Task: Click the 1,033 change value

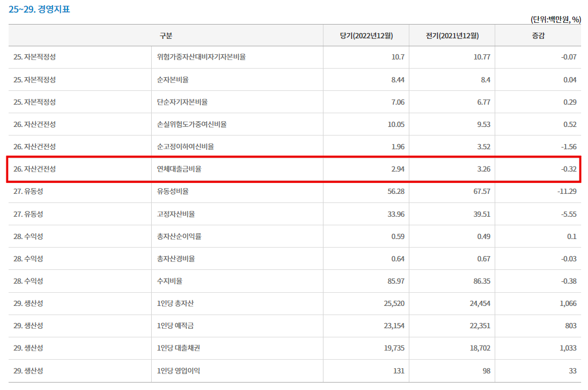Action: coord(568,348)
